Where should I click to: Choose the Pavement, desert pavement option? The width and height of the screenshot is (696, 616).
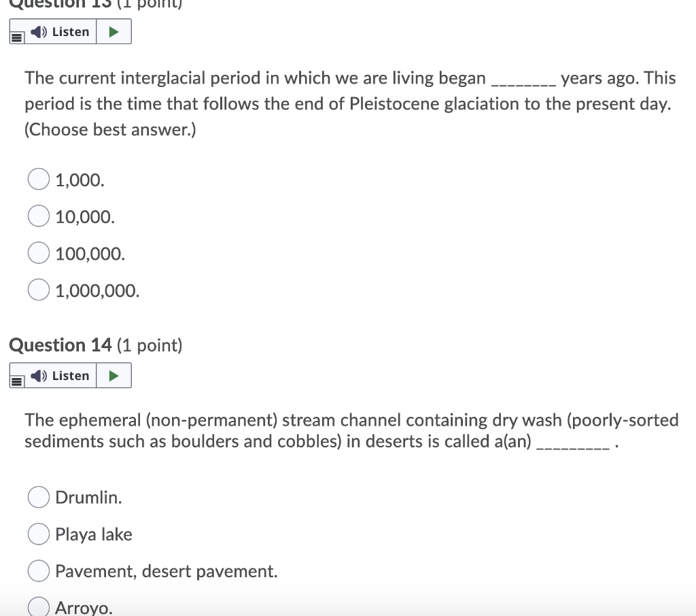[38, 570]
